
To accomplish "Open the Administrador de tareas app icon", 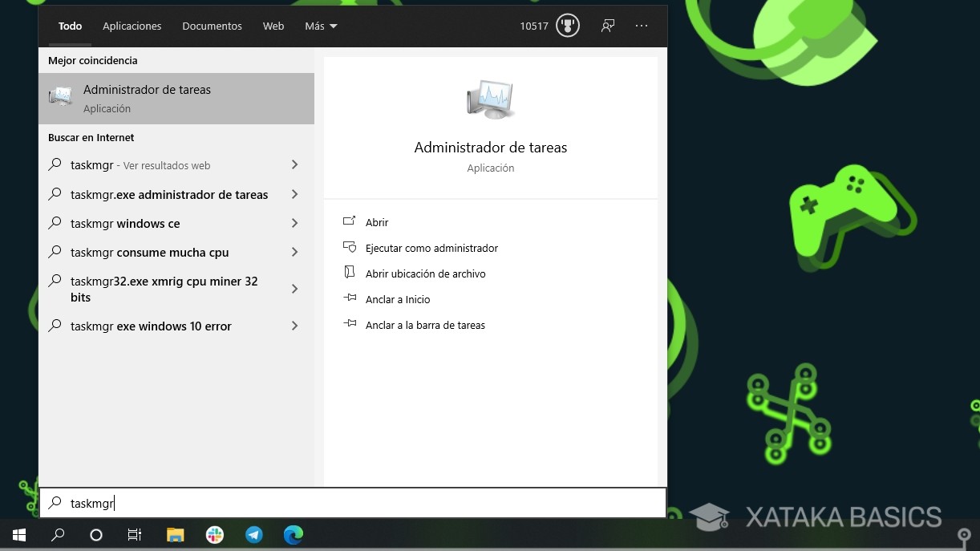I will (60, 95).
